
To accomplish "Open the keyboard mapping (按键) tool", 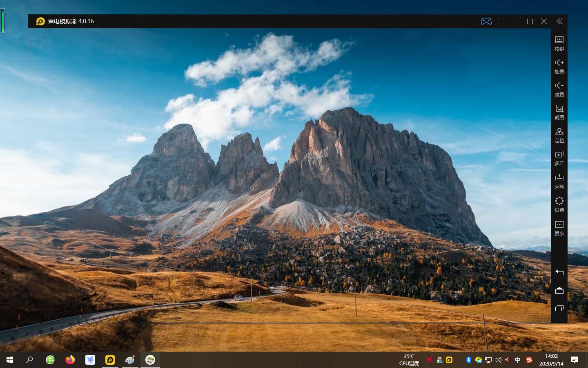I will 559,44.
